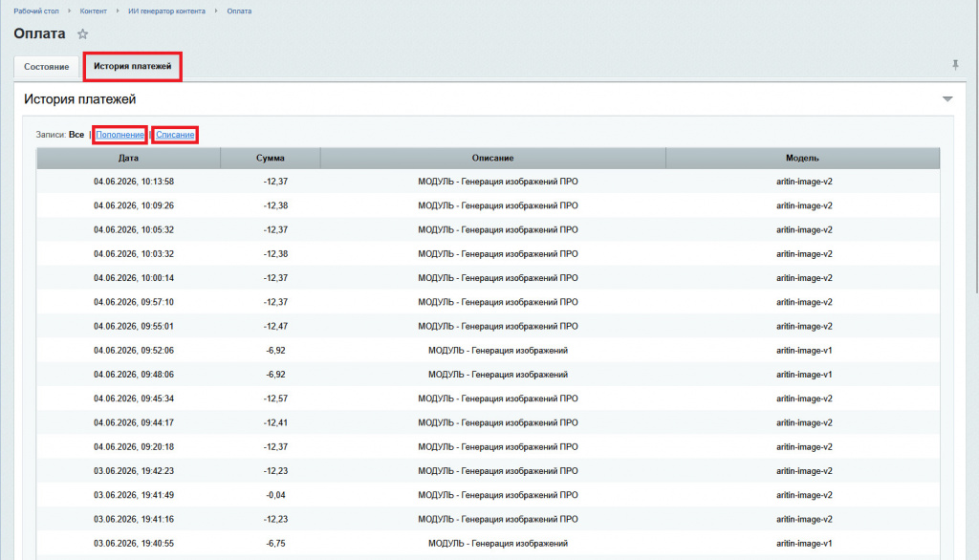Open the История платежей tab
This screenshot has height=560, width=979.
click(132, 66)
